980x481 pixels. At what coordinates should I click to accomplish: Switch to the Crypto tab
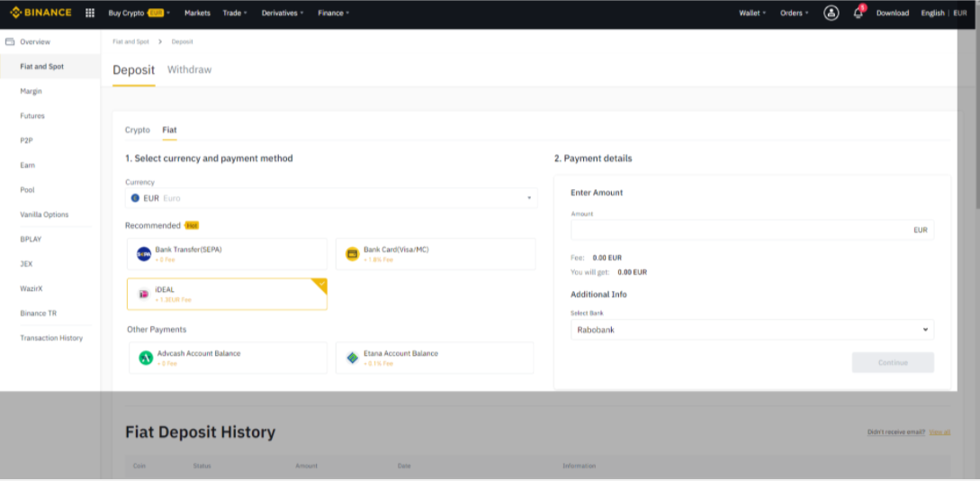pos(138,130)
